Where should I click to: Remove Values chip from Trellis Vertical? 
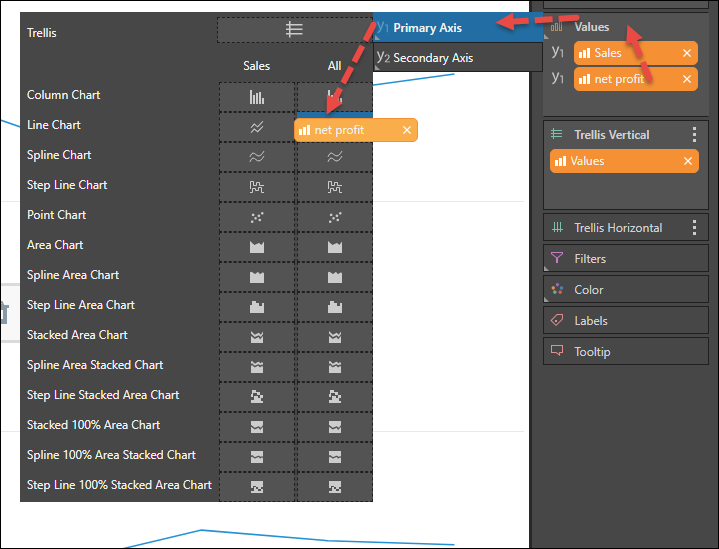[x=688, y=161]
